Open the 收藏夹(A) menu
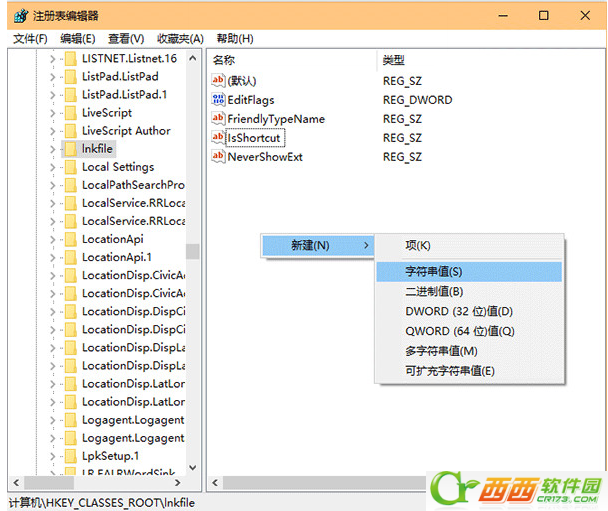Viewport: 608px width, 511px height. pyautogui.click(x=180, y=39)
